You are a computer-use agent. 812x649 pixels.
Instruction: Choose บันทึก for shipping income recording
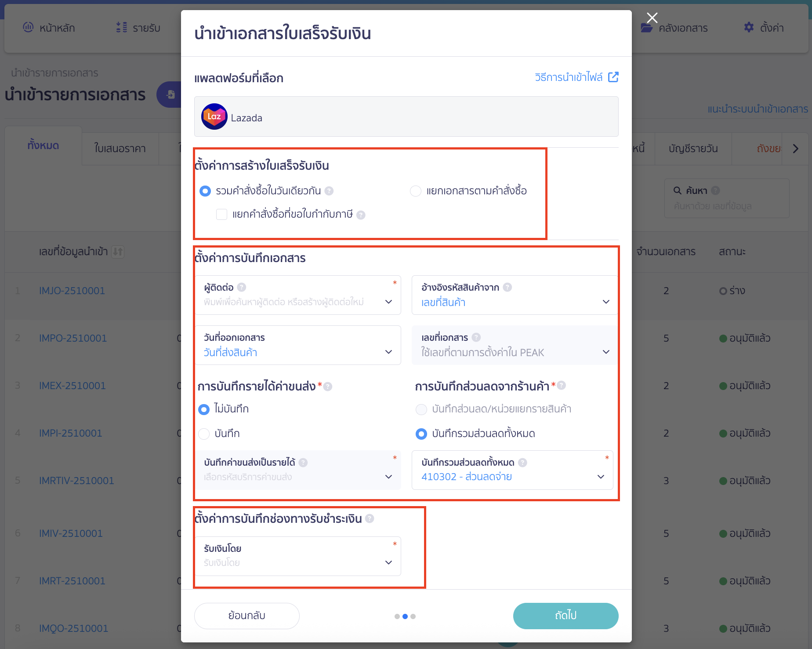204,434
